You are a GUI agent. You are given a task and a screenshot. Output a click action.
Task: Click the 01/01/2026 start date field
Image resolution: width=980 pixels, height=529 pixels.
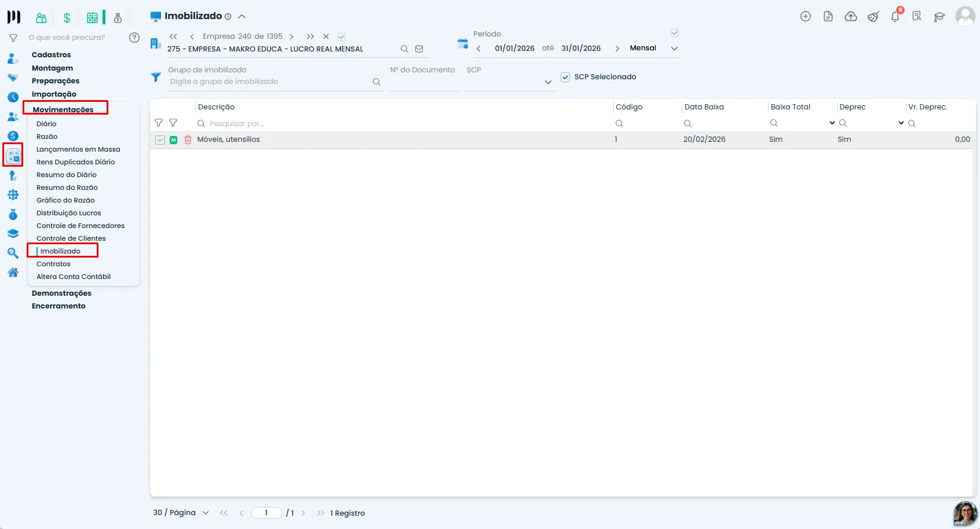coord(514,49)
